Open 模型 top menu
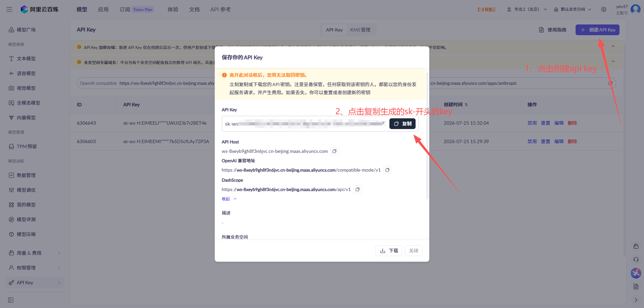Screen dimensions: 644x308 click(82, 9)
